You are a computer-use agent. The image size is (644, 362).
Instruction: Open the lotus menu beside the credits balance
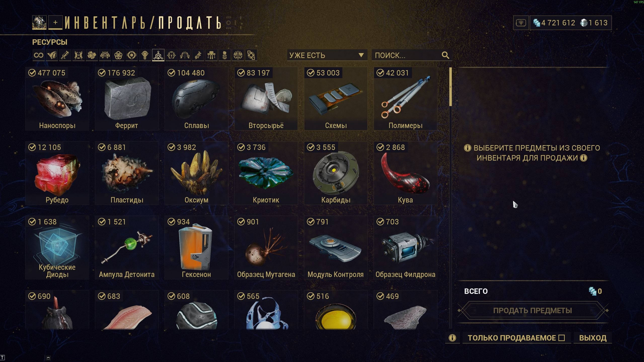521,23
